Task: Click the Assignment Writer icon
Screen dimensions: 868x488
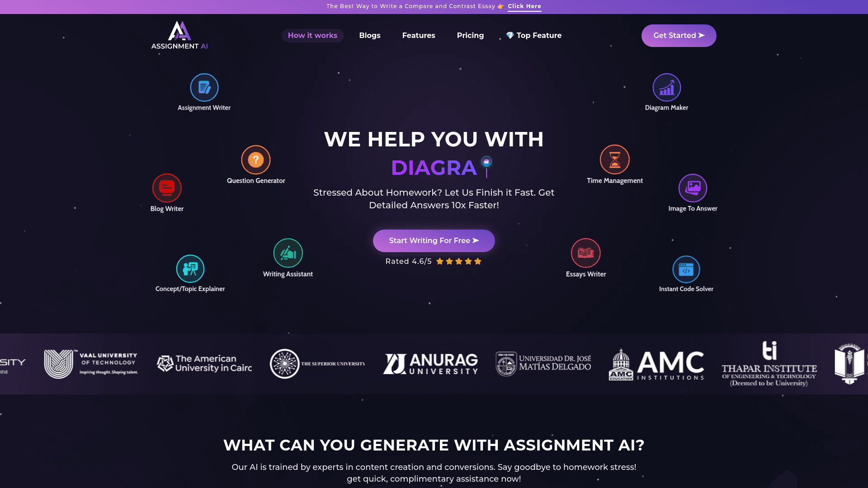Action: [204, 87]
